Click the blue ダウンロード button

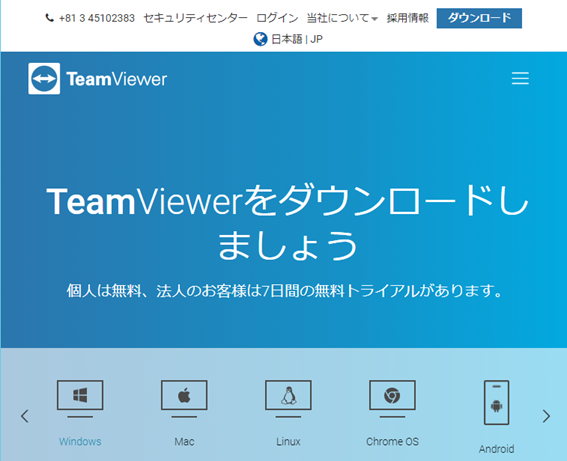click(x=479, y=18)
